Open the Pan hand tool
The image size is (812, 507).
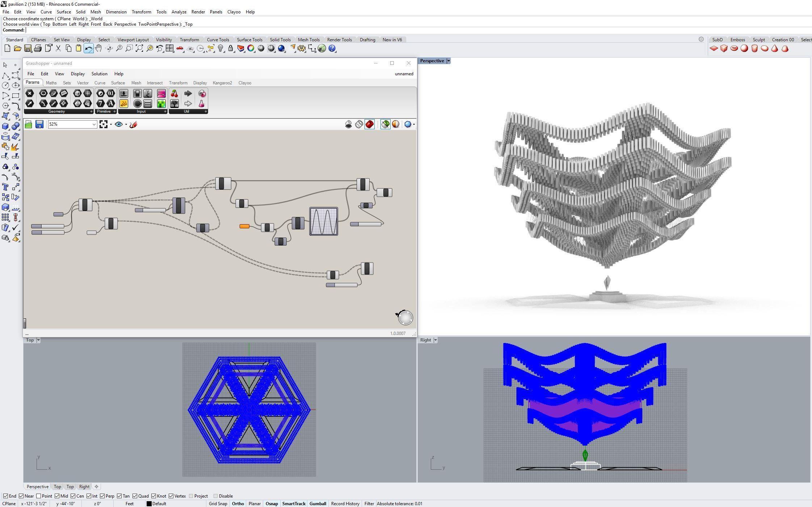(x=98, y=49)
